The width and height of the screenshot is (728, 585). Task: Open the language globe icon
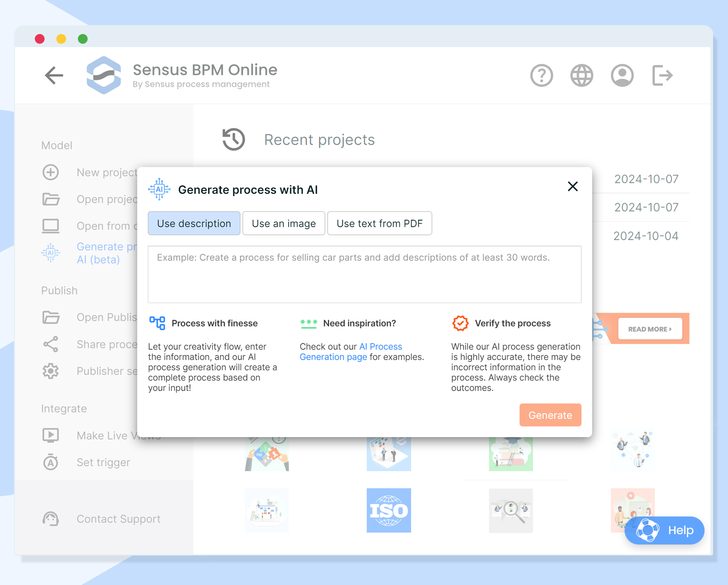coord(582,75)
